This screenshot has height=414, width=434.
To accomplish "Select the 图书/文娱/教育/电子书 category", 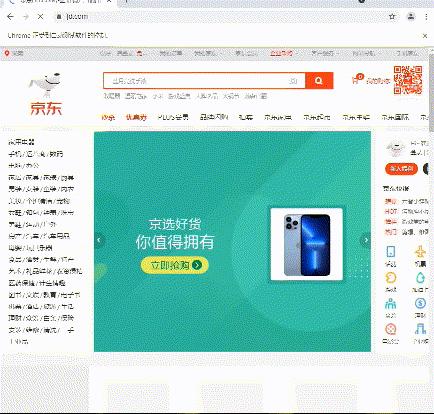I will tap(44, 295).
